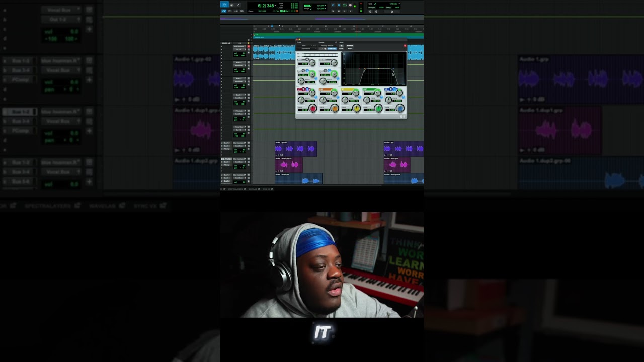Click the automation enable icon under Auto

point(341,46)
